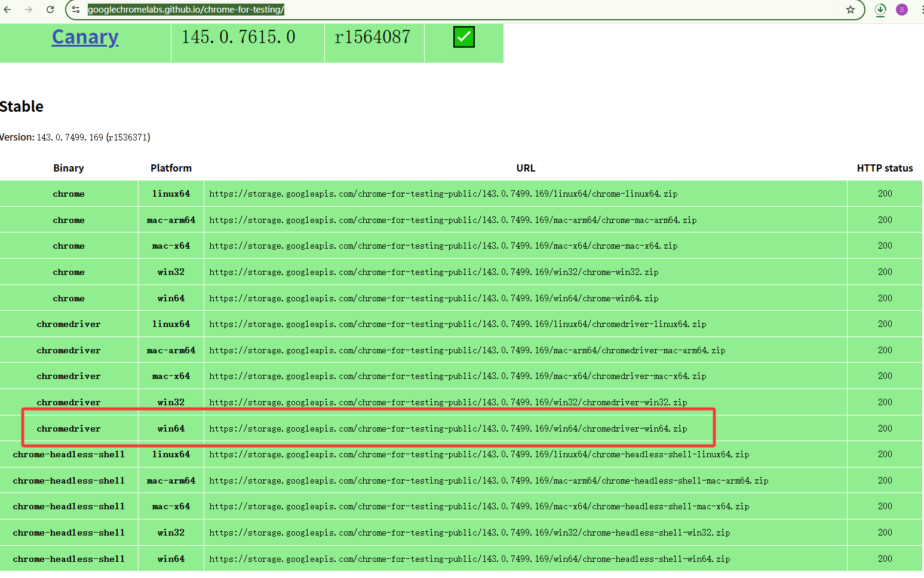Select the chromedriver-linux64.zip URL
Screen dimensions: 924x578
pos(458,324)
